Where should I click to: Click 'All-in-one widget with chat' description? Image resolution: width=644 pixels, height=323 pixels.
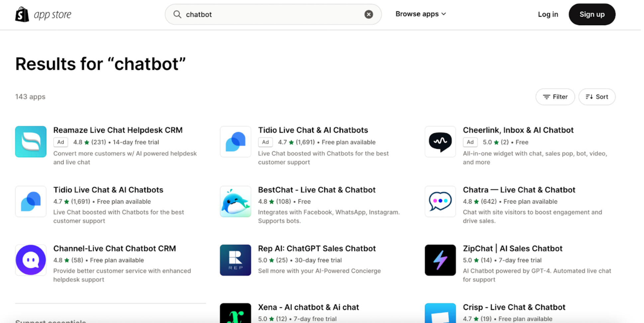click(x=535, y=158)
